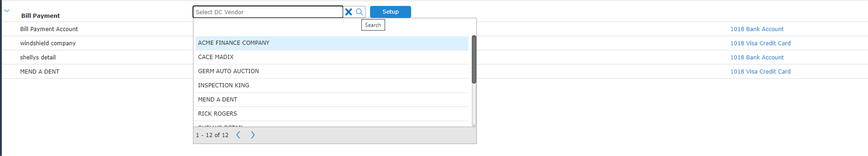Open 1018 Visa Credit Card link for windshield company

[760, 43]
